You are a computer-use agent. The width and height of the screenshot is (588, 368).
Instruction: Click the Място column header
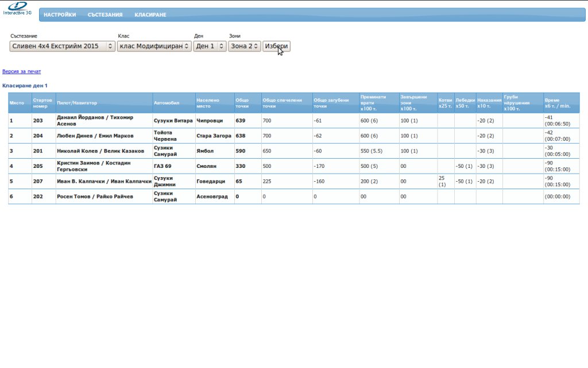(17, 103)
